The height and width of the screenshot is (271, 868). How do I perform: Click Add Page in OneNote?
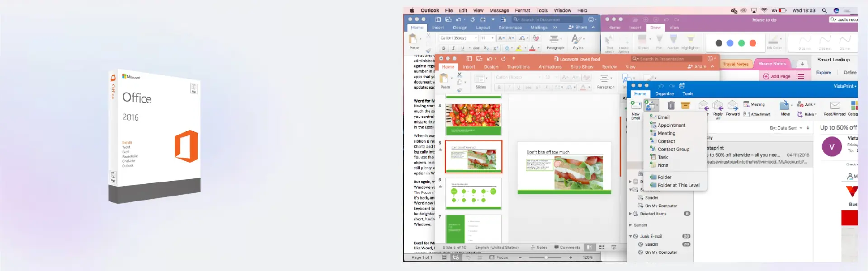click(x=777, y=76)
